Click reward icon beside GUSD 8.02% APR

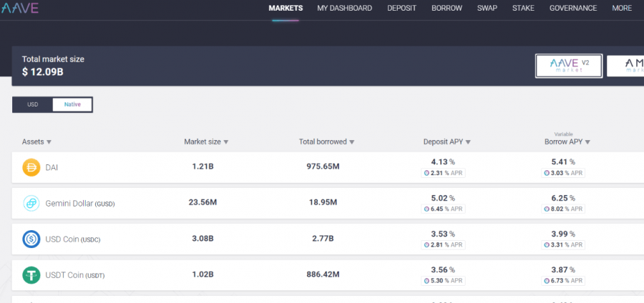click(x=546, y=209)
